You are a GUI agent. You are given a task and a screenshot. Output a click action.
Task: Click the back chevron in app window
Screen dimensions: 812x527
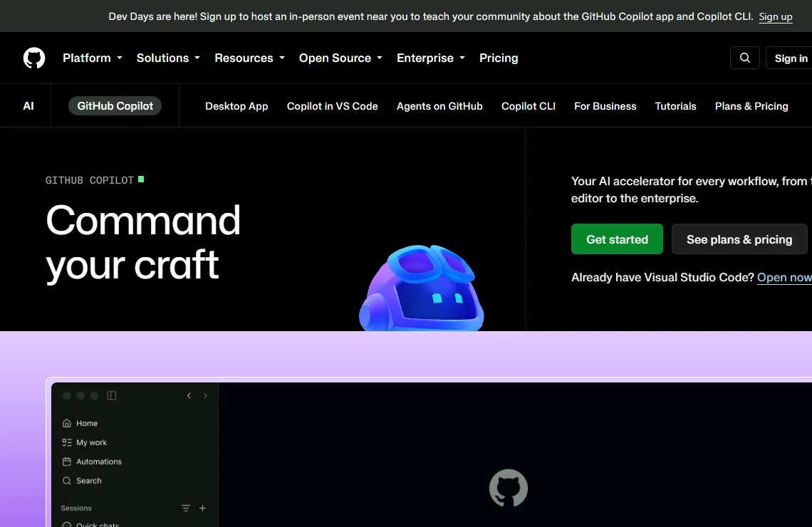(x=189, y=395)
